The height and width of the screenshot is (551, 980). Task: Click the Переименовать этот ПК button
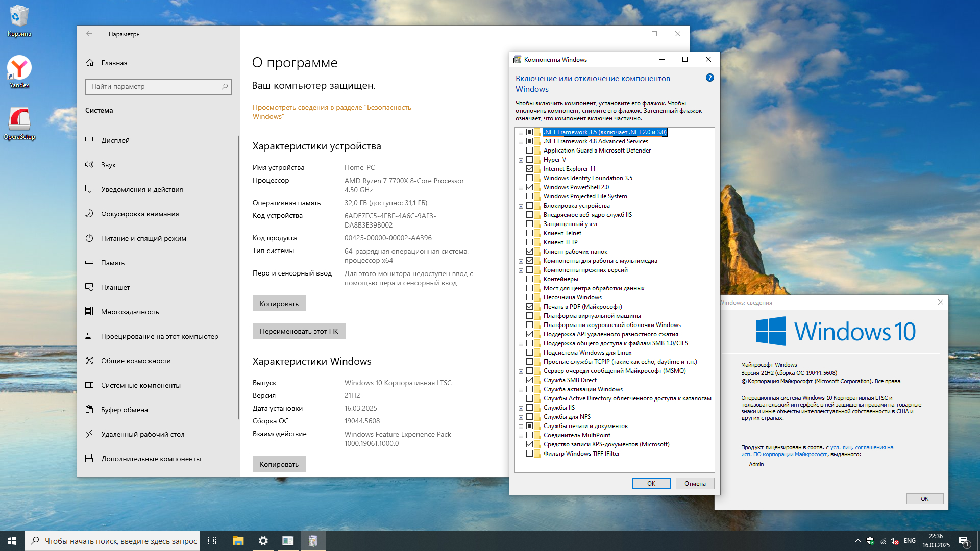coord(299,331)
